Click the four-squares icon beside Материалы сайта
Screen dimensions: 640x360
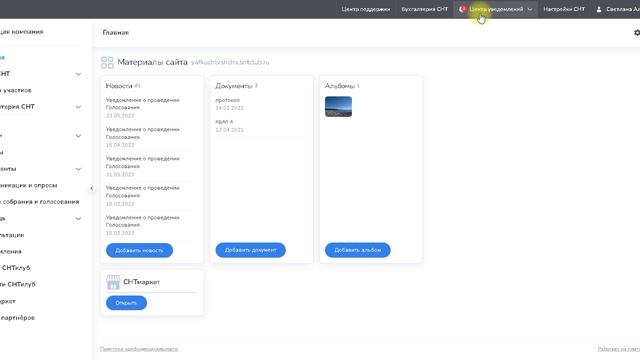(107, 62)
